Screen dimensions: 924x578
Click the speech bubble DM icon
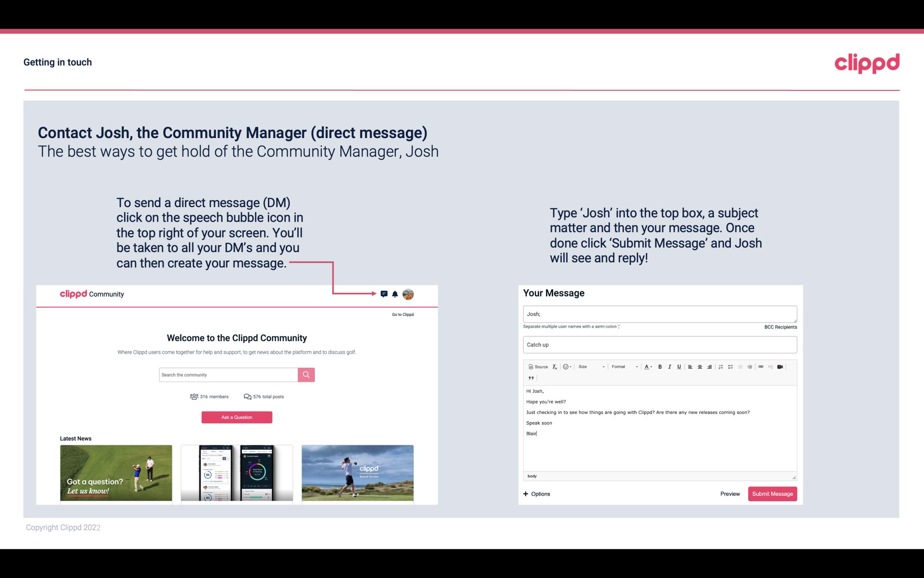tap(384, 294)
